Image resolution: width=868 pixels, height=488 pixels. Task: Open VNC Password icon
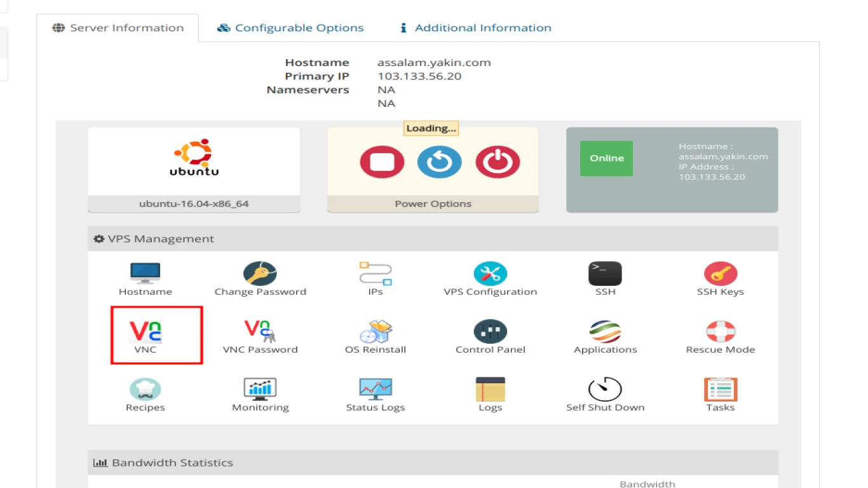click(260, 331)
